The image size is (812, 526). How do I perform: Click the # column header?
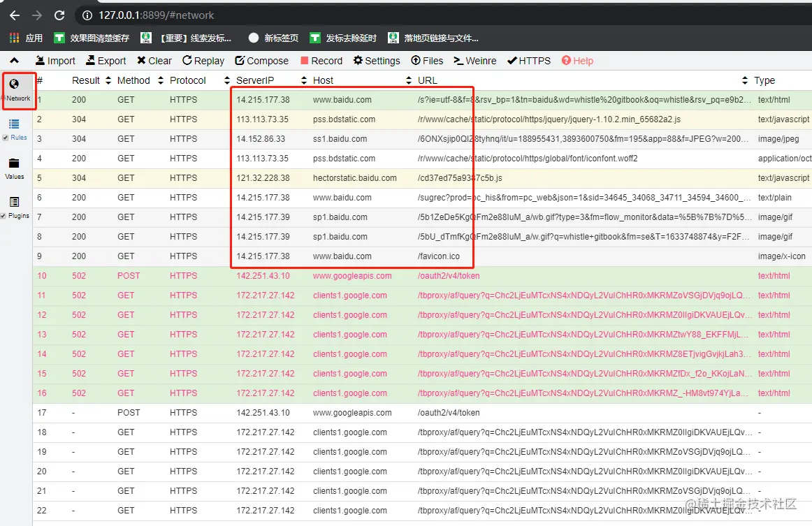40,80
